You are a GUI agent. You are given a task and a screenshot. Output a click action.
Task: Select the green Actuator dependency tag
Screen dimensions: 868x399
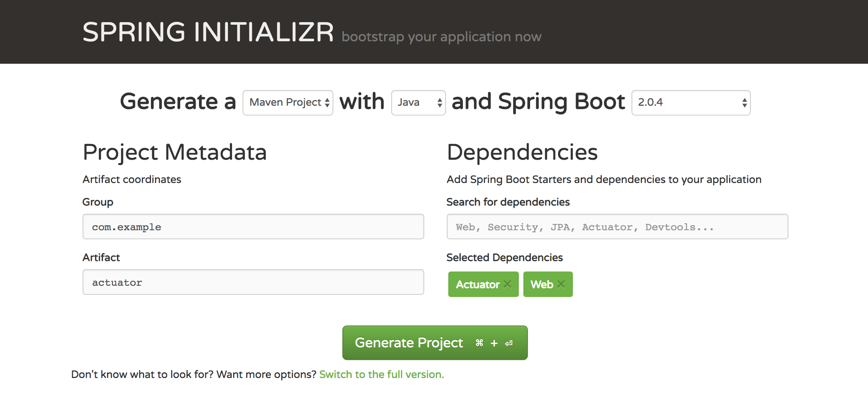(x=477, y=284)
